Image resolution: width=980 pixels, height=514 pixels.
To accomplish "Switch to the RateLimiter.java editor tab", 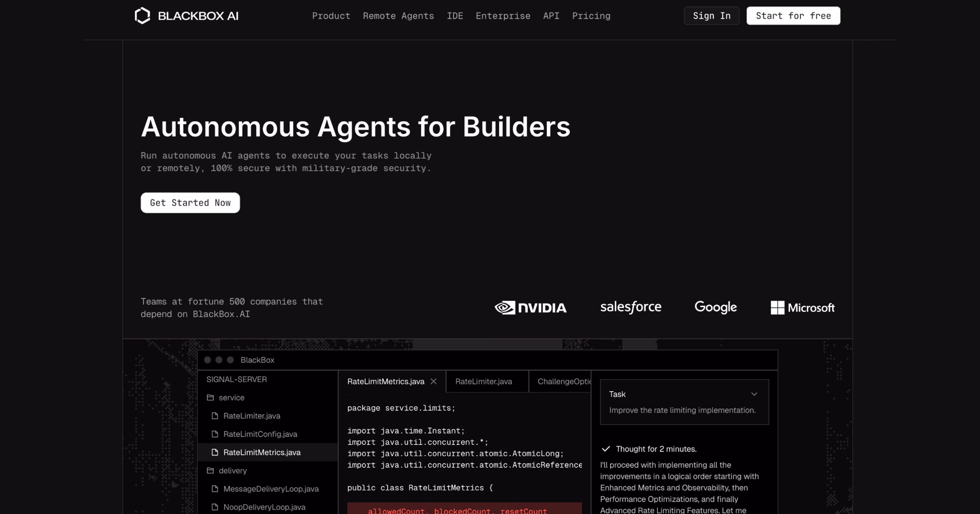I will 483,381.
